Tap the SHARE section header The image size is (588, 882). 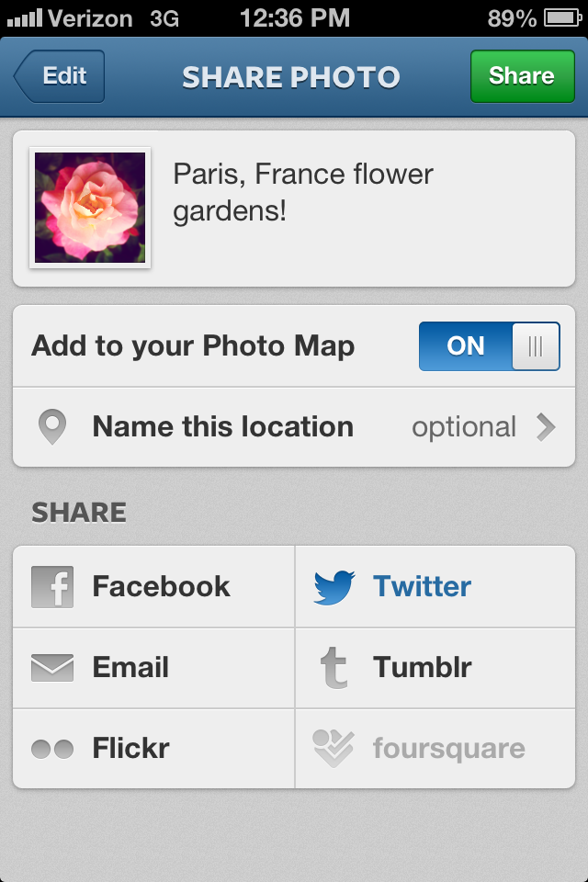pyautogui.click(x=78, y=513)
